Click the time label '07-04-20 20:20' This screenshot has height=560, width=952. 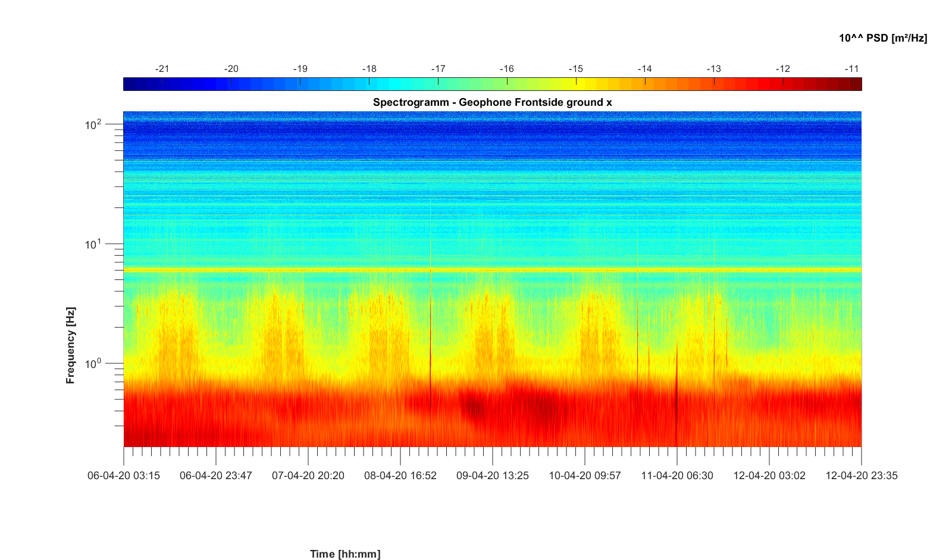point(308,476)
